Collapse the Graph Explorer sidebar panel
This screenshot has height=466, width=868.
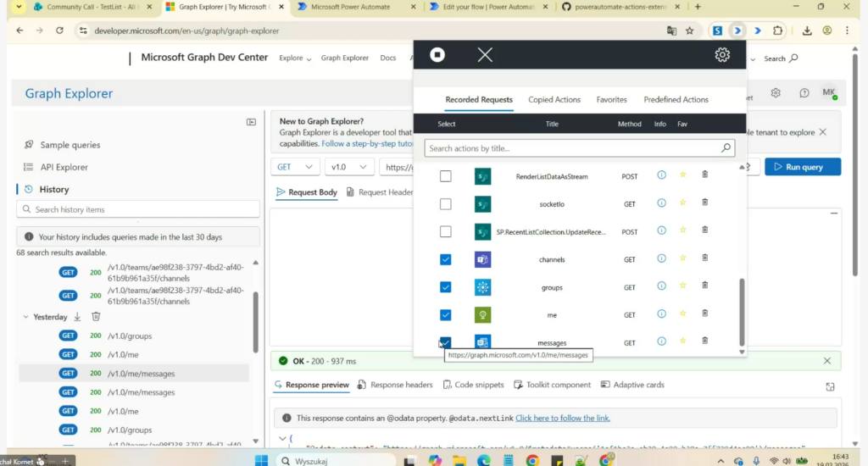(x=251, y=122)
